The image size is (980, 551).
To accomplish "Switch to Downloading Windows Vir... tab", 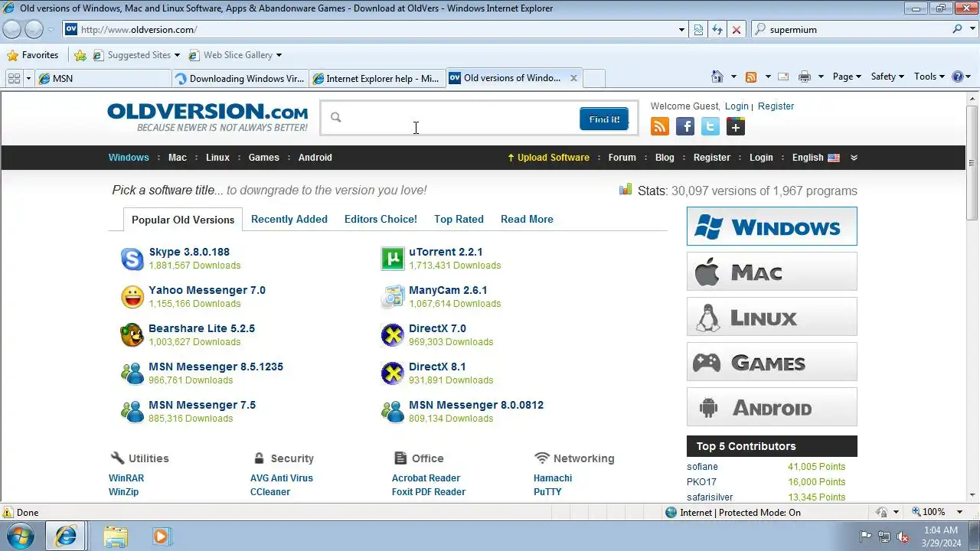I will 239,78.
